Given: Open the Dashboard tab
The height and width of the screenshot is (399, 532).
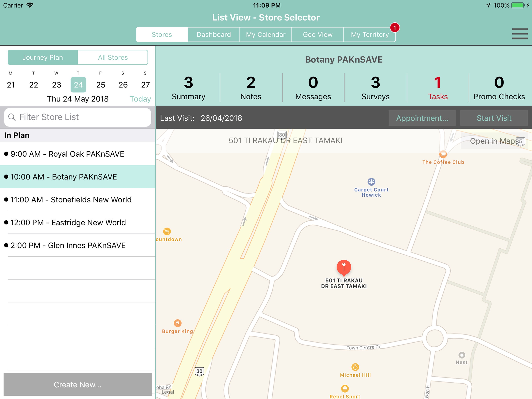Looking at the screenshot, I should [x=214, y=34].
